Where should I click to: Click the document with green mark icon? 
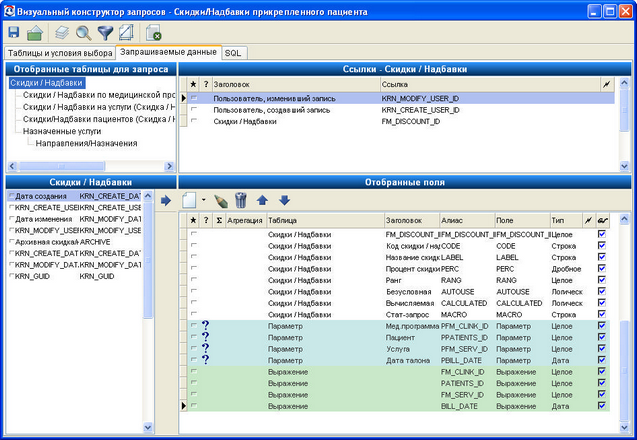tap(154, 33)
